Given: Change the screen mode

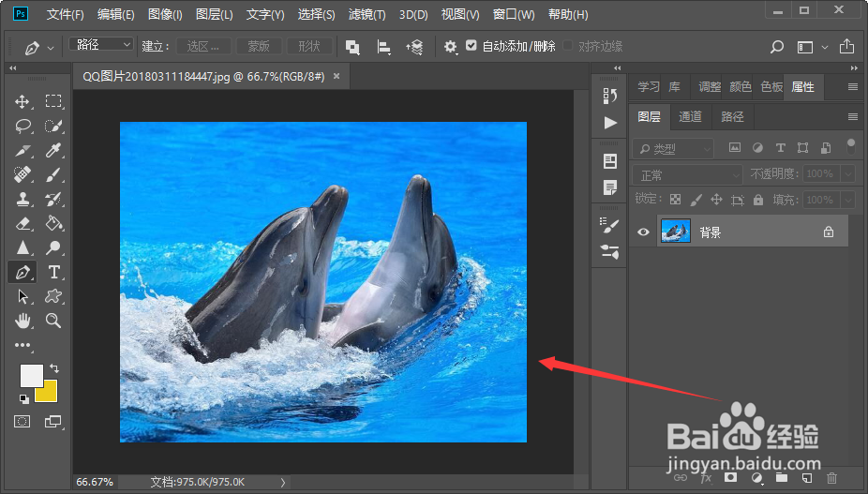Looking at the screenshot, I should coord(52,422).
